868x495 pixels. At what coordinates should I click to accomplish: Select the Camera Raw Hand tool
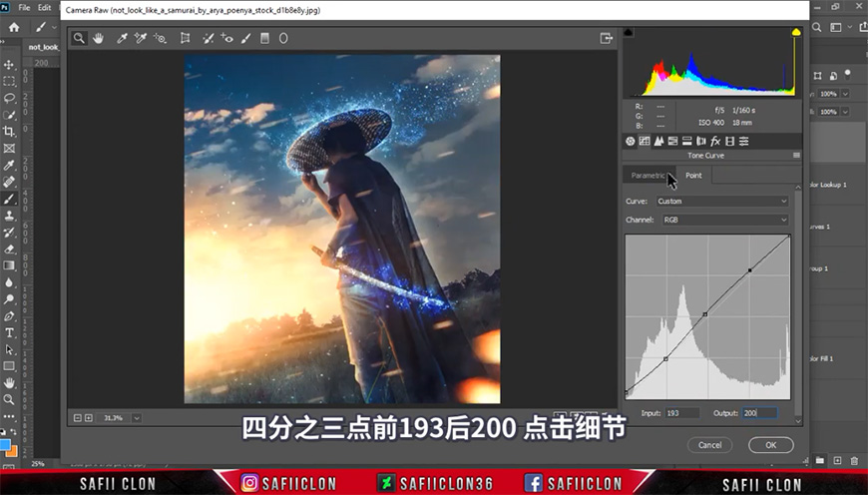(x=98, y=38)
